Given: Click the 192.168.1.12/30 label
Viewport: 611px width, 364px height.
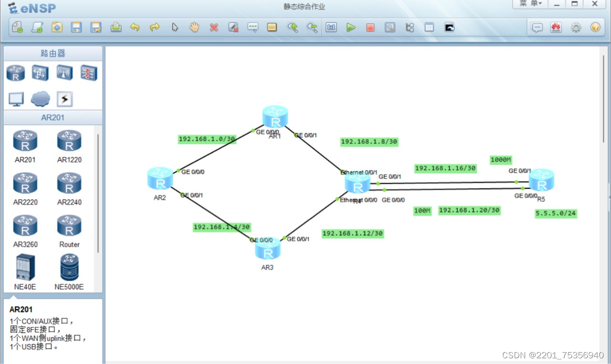Looking at the screenshot, I should click(352, 233).
